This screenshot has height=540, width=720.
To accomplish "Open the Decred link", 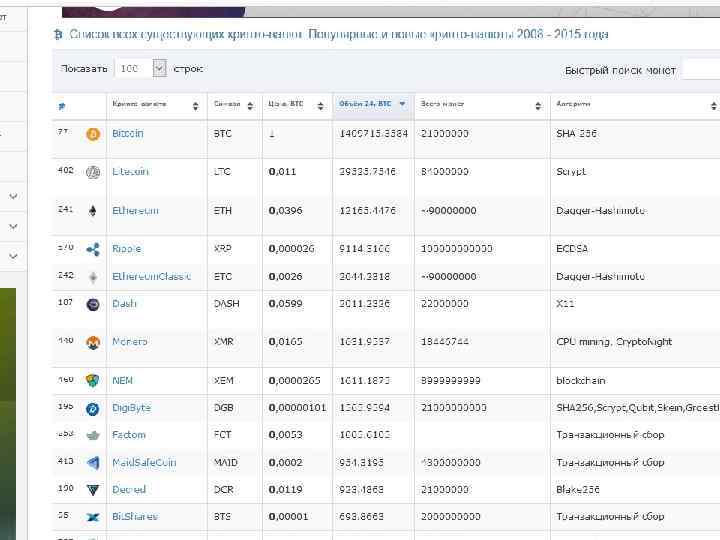I will [x=129, y=489].
